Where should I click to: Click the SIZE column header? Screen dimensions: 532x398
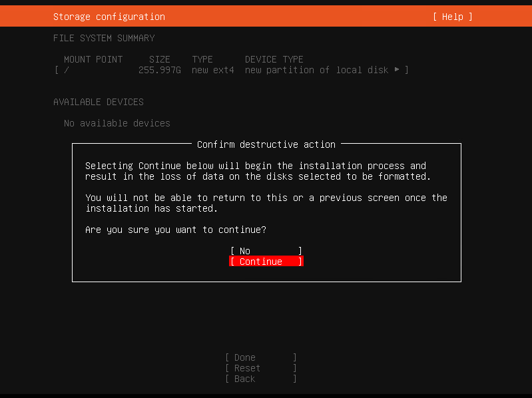(159, 59)
